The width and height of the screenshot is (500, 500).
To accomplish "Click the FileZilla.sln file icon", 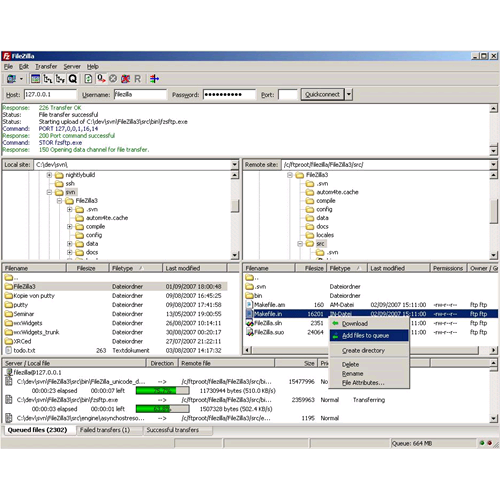I will [x=249, y=323].
